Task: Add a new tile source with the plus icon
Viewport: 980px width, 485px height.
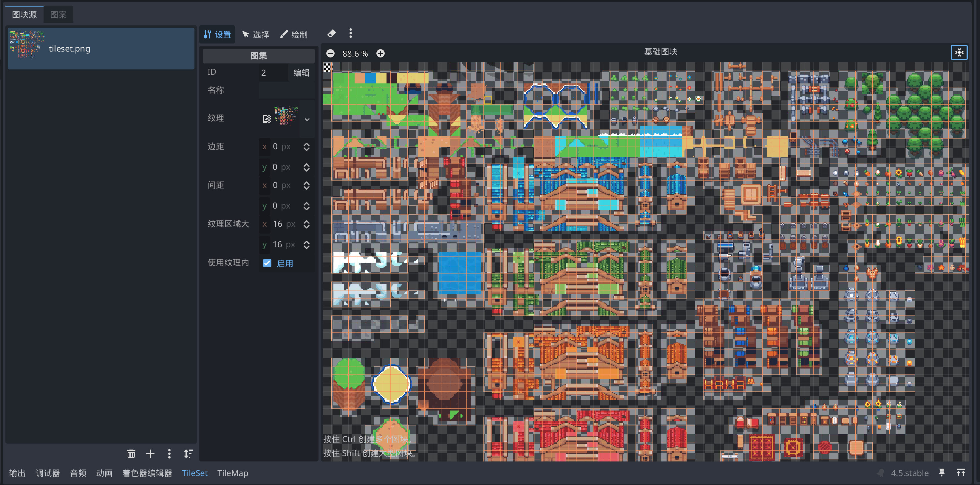Action: (150, 453)
